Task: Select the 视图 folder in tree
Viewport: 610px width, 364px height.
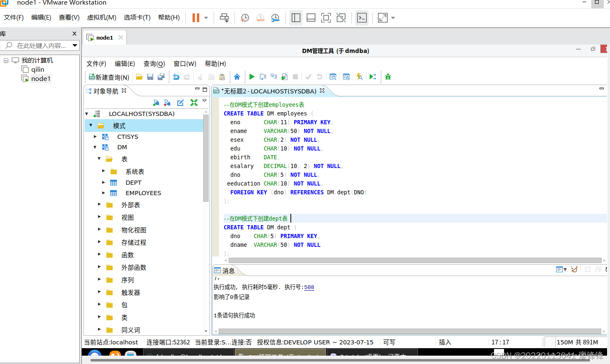Action: click(x=128, y=218)
